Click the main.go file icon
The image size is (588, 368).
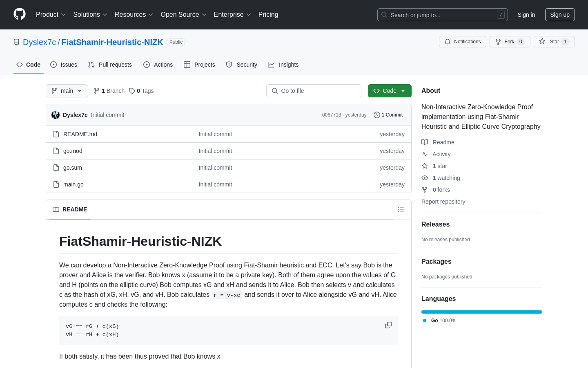pyautogui.click(x=56, y=184)
